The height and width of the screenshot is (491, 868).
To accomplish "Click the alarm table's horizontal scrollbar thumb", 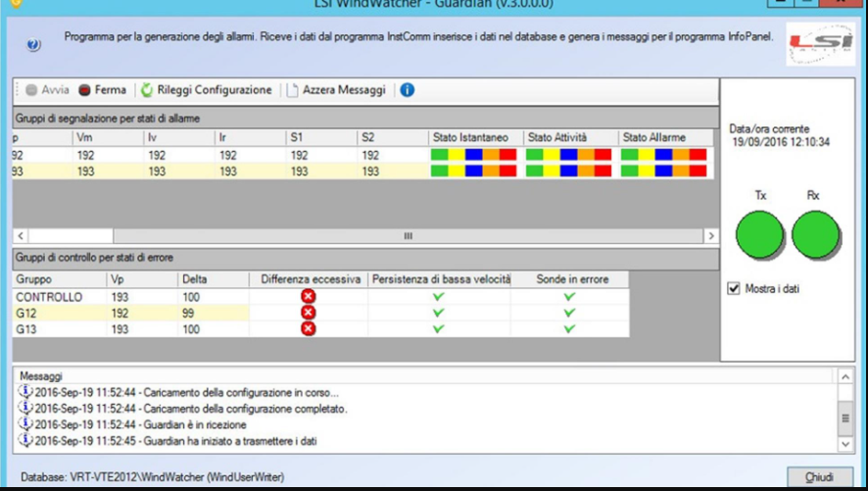I will pos(408,236).
